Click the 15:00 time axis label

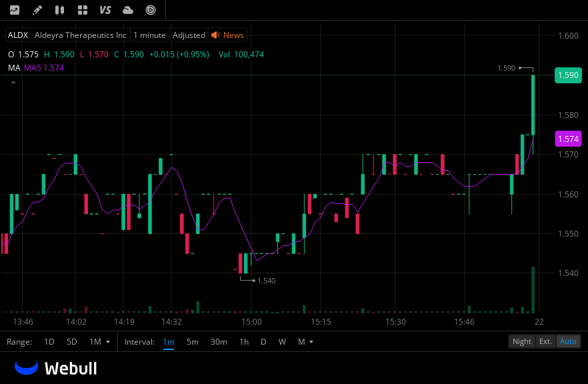(251, 322)
